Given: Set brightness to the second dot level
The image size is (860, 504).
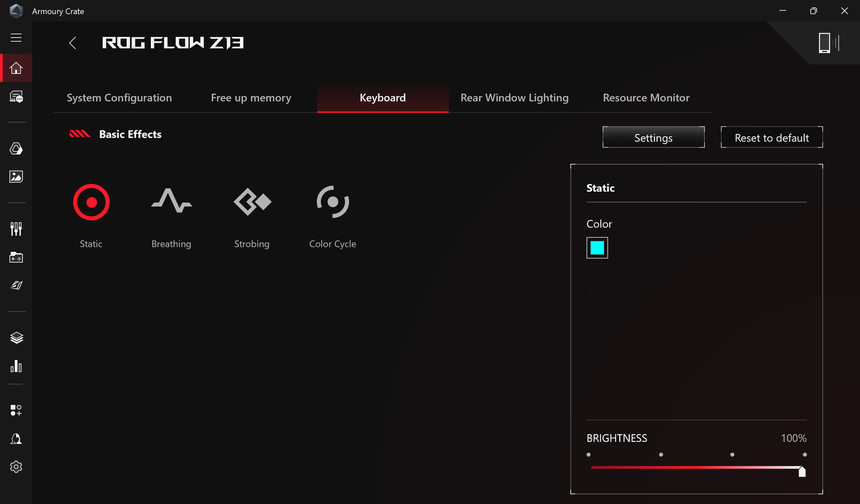Looking at the screenshot, I should coord(661,455).
